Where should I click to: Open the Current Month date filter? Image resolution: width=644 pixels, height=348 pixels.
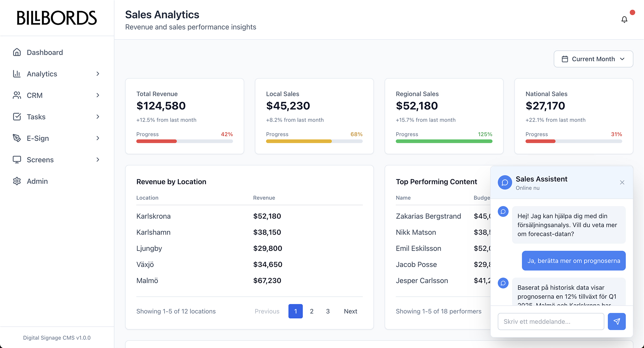(593, 59)
